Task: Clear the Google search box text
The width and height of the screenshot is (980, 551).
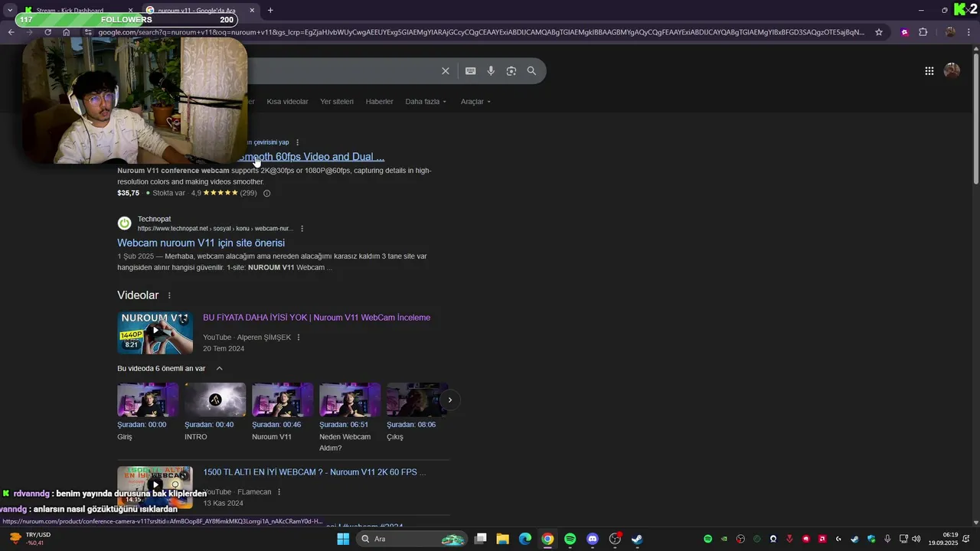Action: pyautogui.click(x=445, y=71)
